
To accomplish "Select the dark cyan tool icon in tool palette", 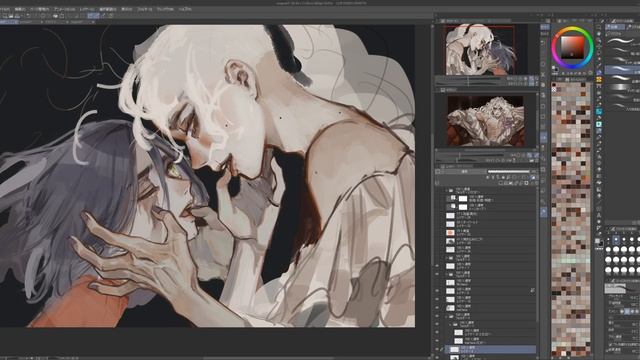I will point(599,111).
